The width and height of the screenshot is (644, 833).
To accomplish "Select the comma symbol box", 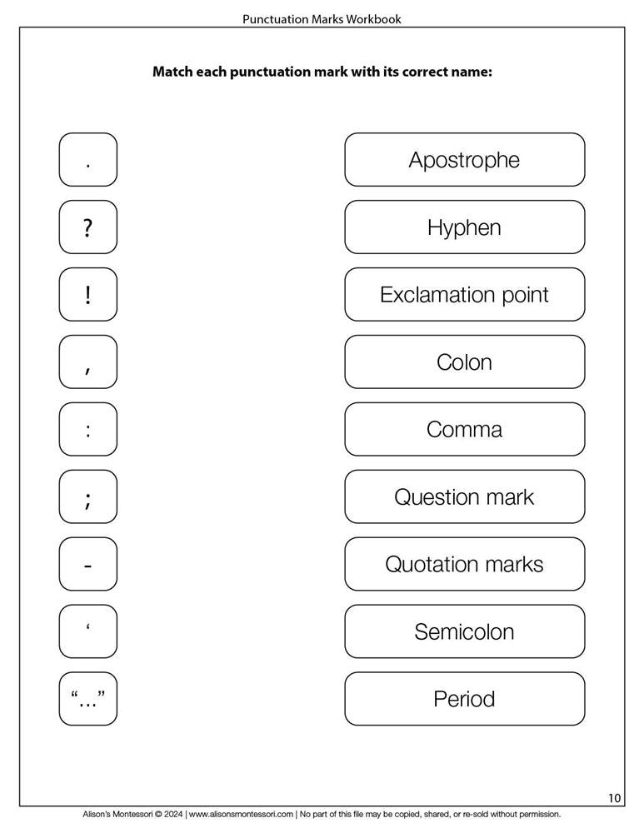I will tap(87, 362).
